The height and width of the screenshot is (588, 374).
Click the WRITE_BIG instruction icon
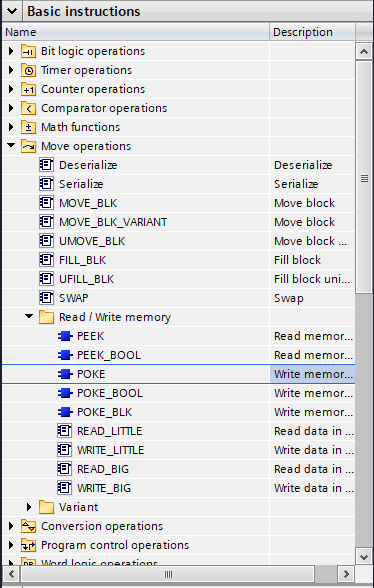(x=65, y=488)
